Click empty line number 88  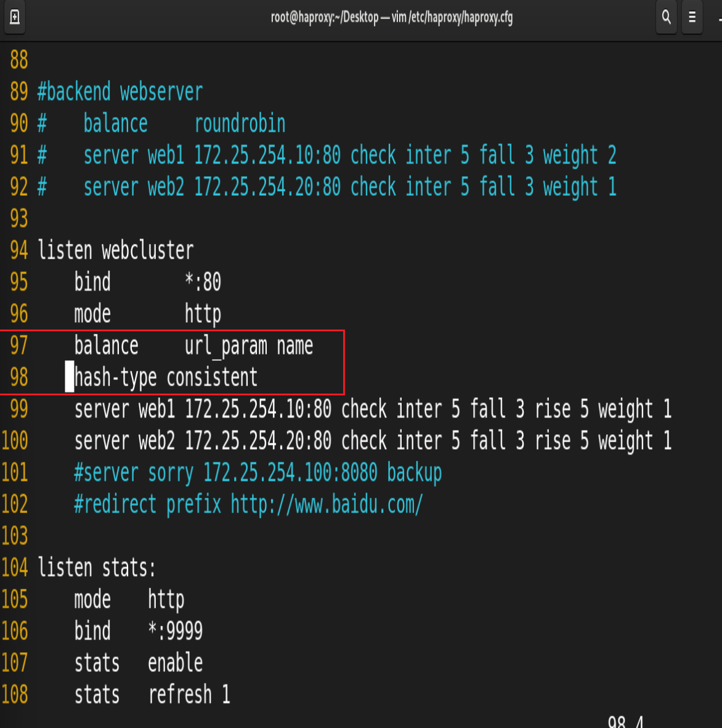[19, 60]
